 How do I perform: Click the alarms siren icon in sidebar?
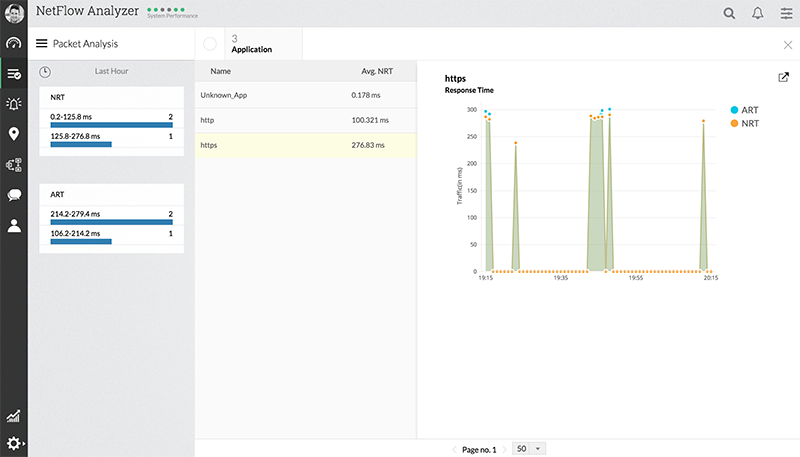point(14,104)
